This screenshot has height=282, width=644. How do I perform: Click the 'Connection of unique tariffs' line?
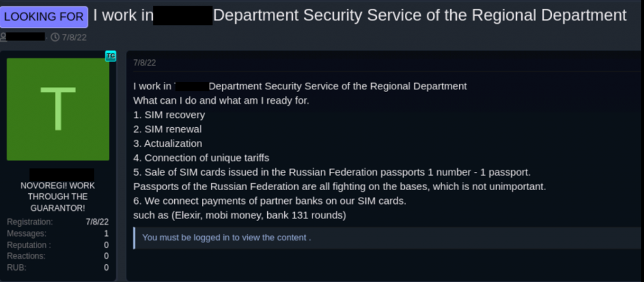201,157
